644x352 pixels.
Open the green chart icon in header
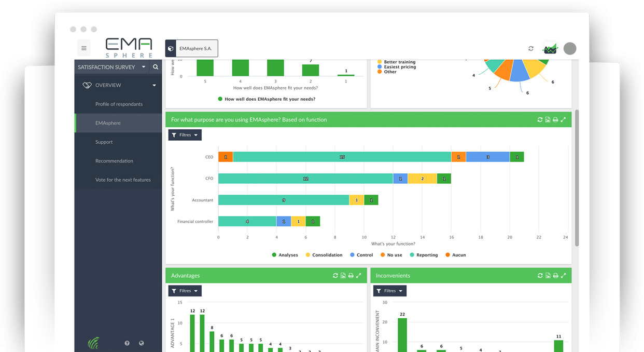coord(550,48)
